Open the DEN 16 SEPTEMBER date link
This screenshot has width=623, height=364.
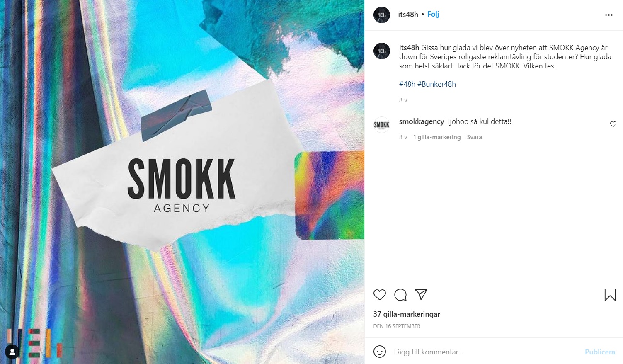(x=397, y=326)
